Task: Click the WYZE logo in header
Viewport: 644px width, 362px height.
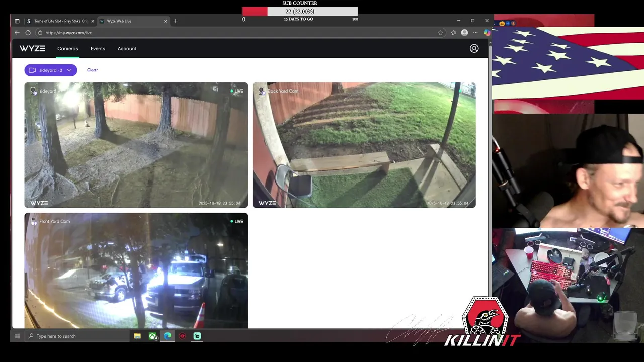Action: pyautogui.click(x=32, y=49)
